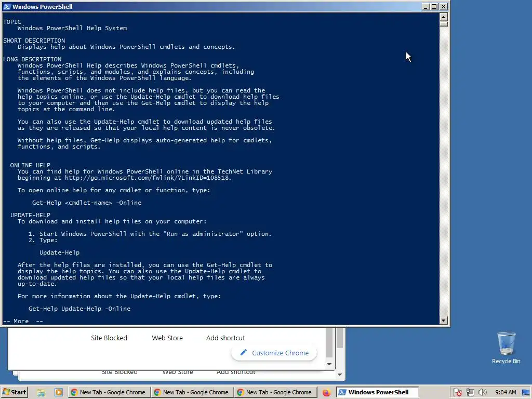Launch Windows Explorer from quick launch
Viewport: 532px width, 399px height.
coord(41,393)
